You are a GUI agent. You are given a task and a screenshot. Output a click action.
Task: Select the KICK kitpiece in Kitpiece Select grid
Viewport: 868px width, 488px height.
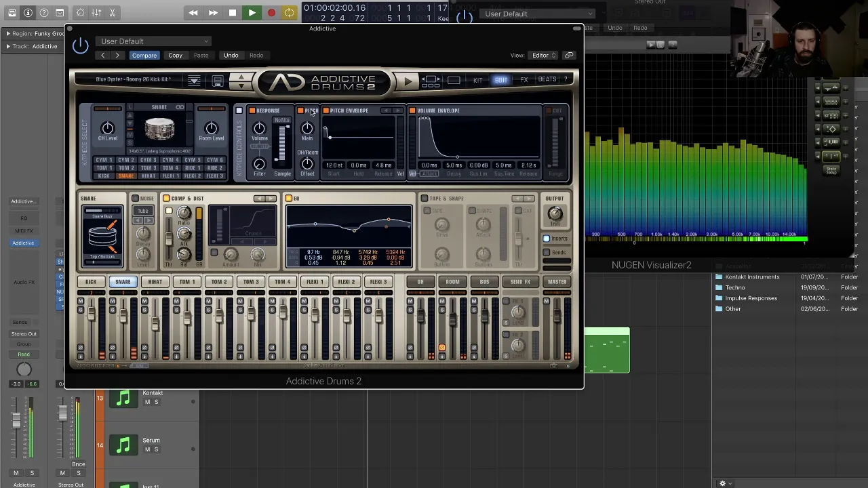103,176
